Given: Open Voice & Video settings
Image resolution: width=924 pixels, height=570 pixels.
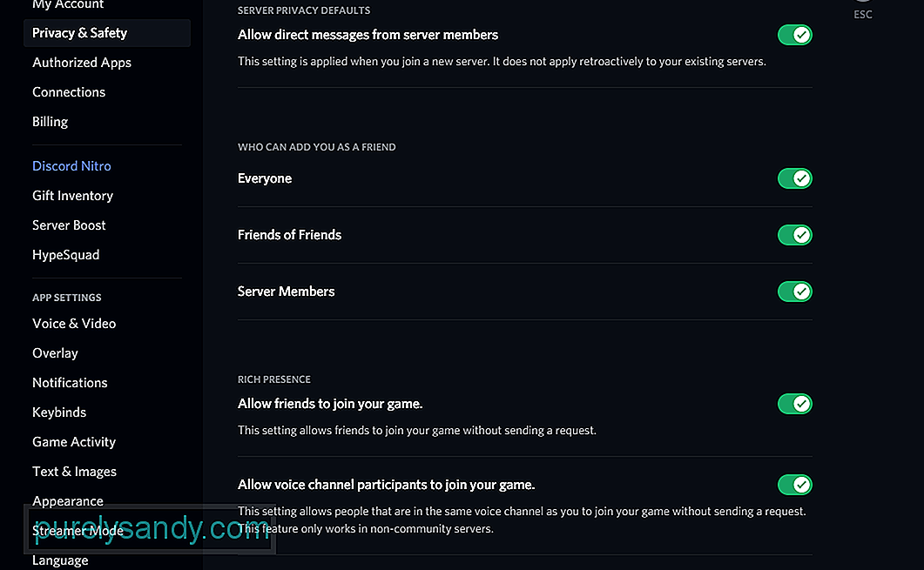Looking at the screenshot, I should 74,323.
